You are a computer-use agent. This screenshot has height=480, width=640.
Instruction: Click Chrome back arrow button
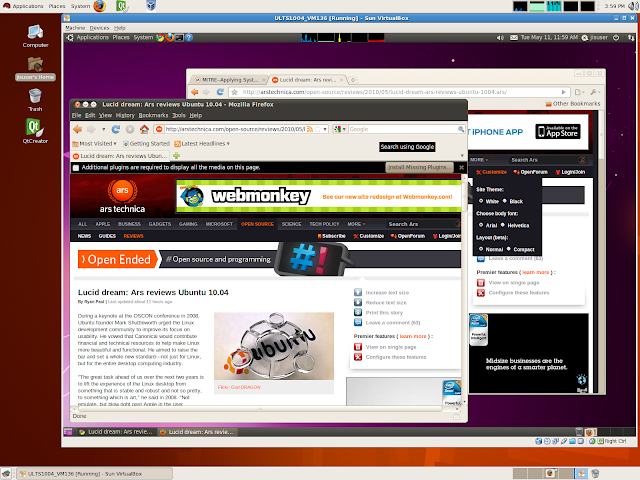(x=195, y=92)
